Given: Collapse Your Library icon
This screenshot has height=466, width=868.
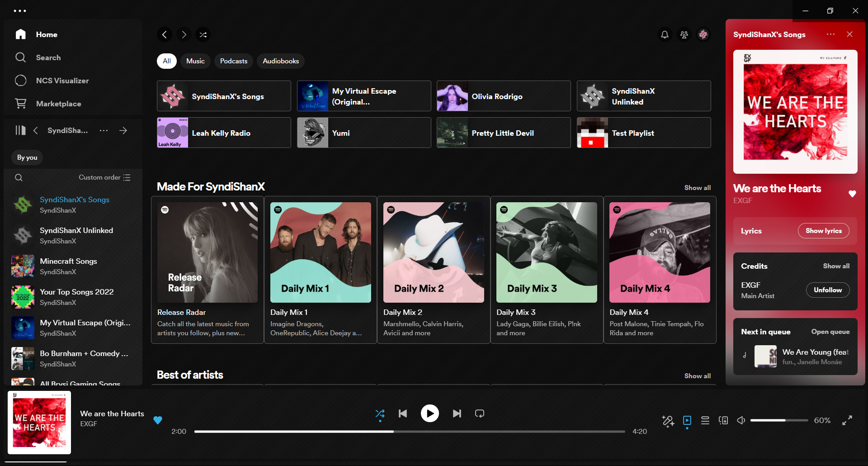Looking at the screenshot, I should 20,130.
